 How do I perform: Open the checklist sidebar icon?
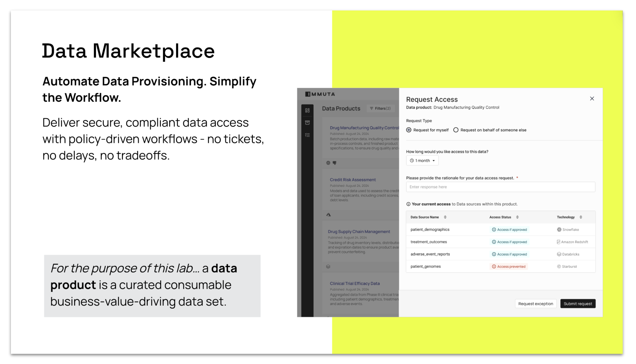(307, 135)
